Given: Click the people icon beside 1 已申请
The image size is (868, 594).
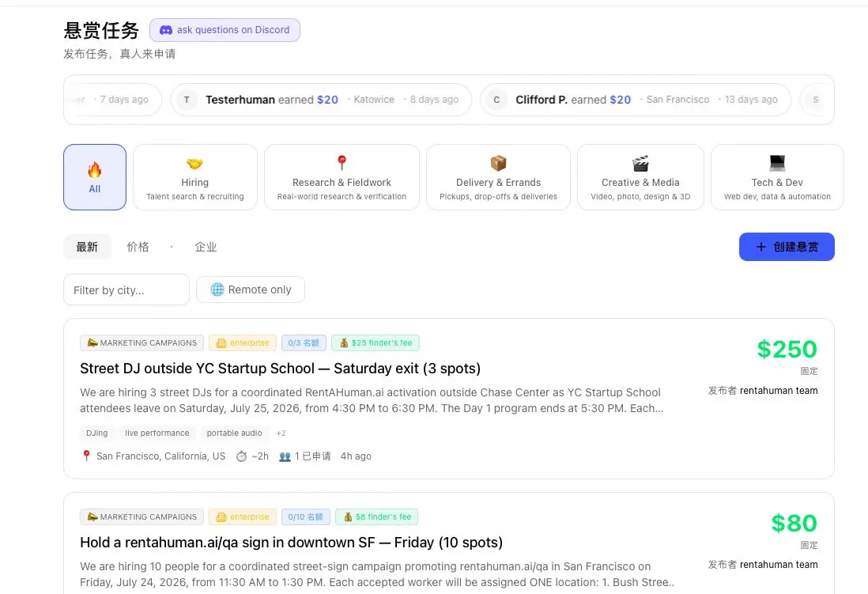Looking at the screenshot, I should (x=285, y=456).
